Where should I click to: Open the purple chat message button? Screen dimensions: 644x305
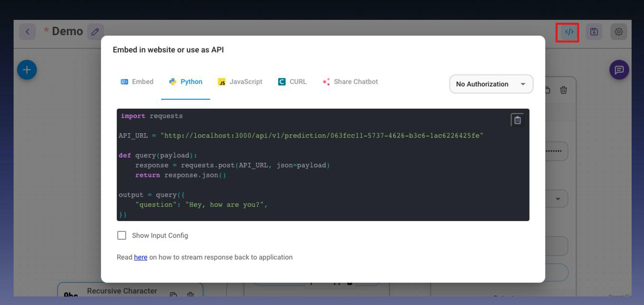pos(619,70)
